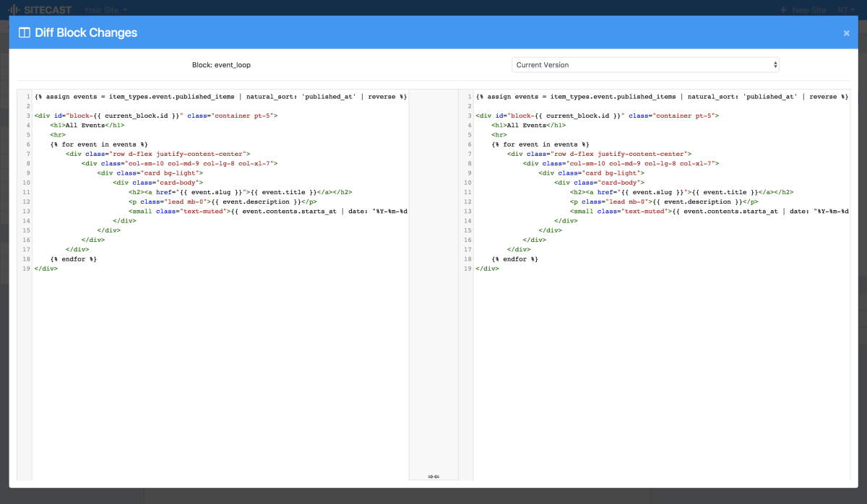
Task: Click the Diff Block Changes title
Action: pos(86,32)
